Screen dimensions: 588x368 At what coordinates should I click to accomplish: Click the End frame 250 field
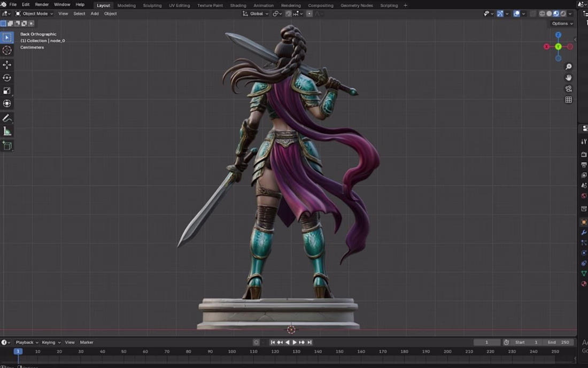(559, 342)
